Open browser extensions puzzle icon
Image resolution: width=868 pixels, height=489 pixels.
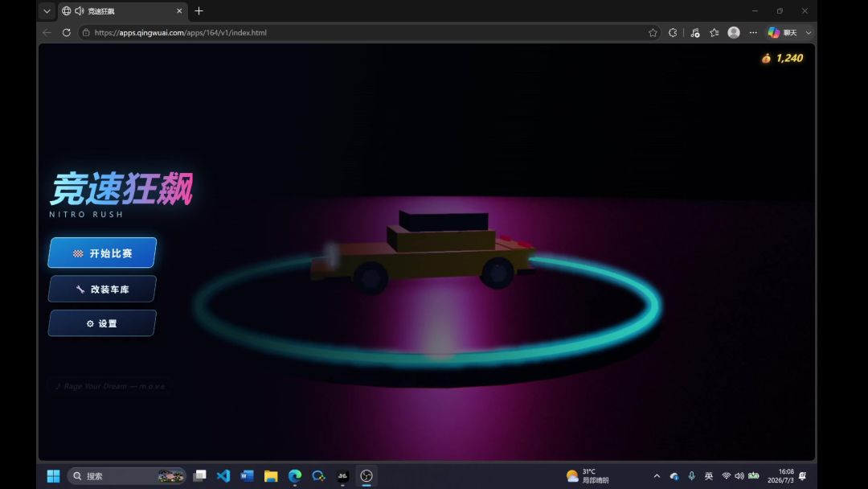[673, 33]
